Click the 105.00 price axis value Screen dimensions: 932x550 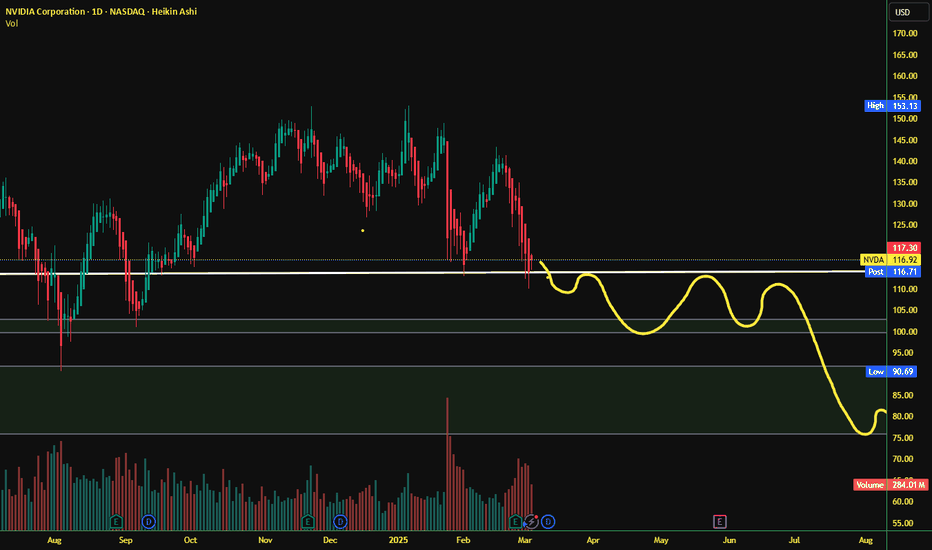click(x=905, y=310)
